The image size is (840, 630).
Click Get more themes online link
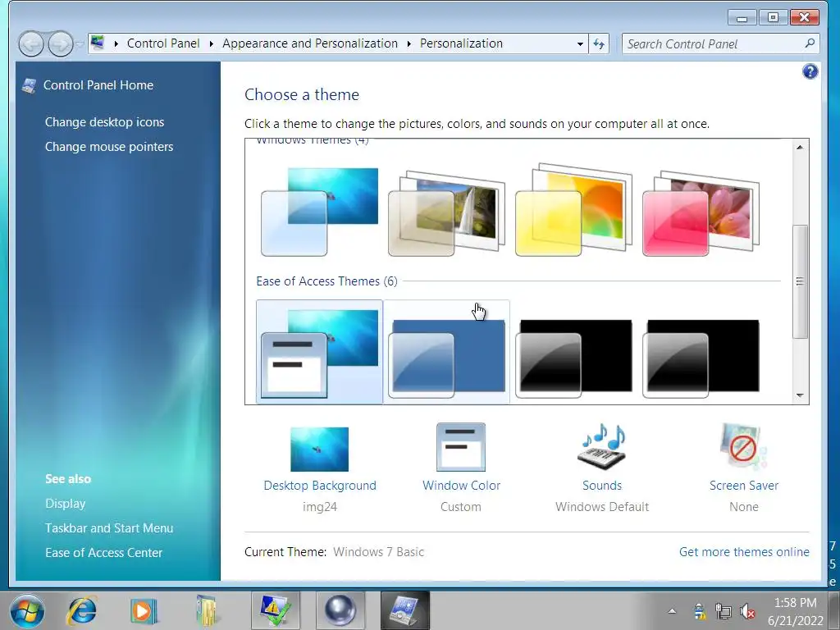point(744,552)
